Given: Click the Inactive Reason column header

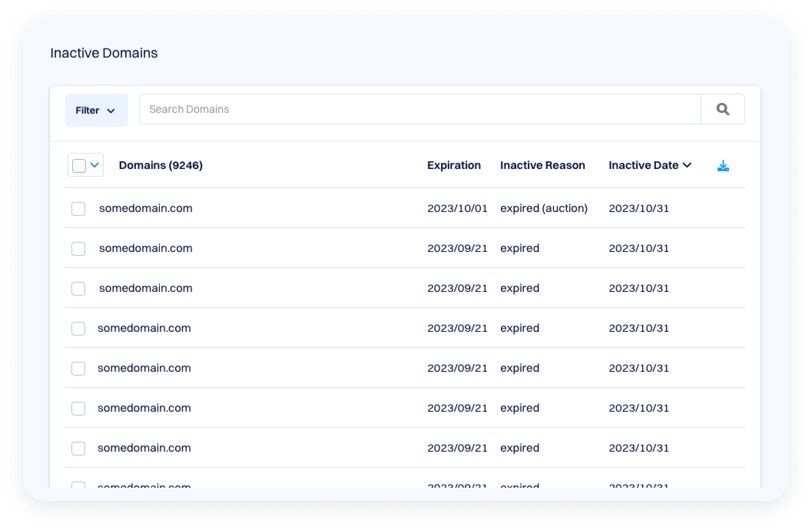Looking at the screenshot, I should [542, 165].
